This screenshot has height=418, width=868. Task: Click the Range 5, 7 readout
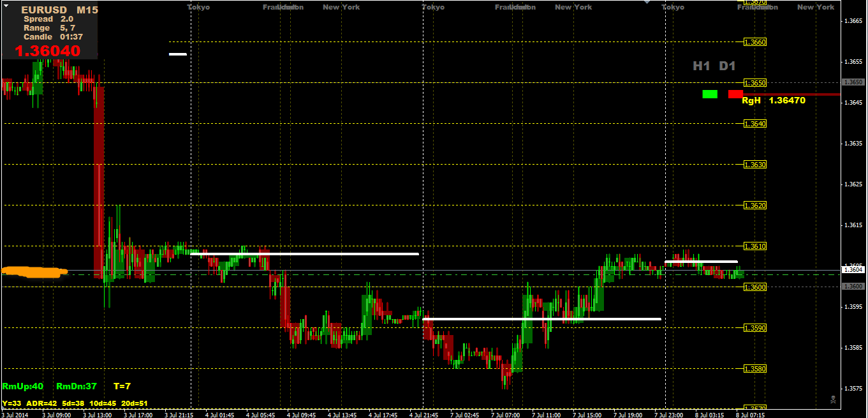tap(50, 28)
